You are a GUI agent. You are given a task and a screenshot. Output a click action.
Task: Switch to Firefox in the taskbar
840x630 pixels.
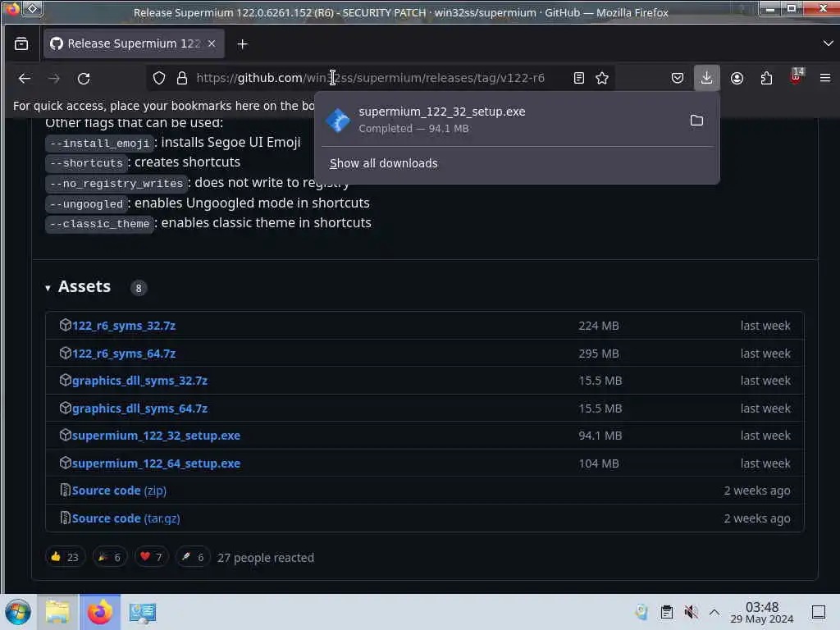(100, 612)
